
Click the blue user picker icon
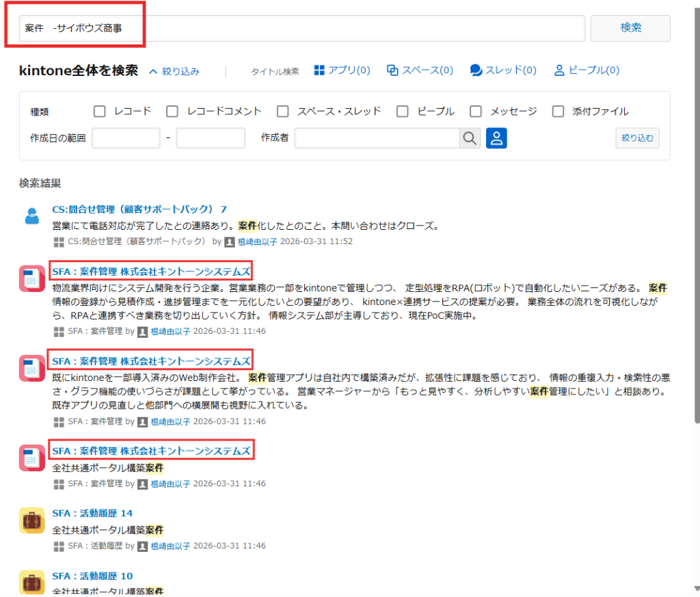click(496, 138)
